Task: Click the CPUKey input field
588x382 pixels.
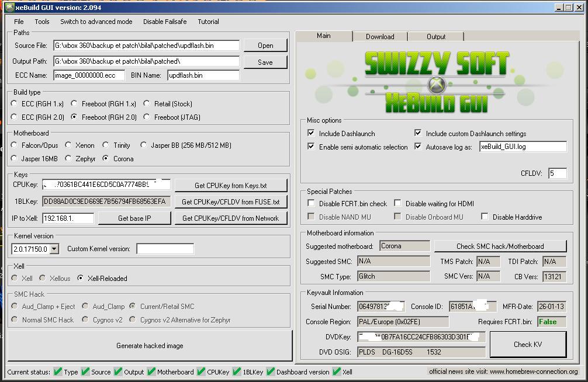Action: pyautogui.click(x=106, y=185)
